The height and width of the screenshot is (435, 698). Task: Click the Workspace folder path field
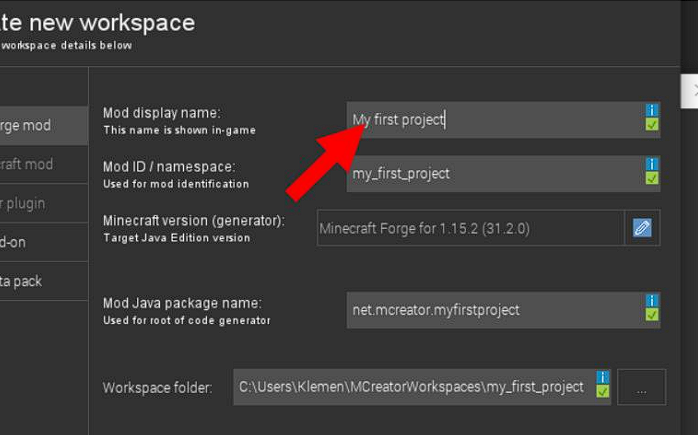point(412,387)
